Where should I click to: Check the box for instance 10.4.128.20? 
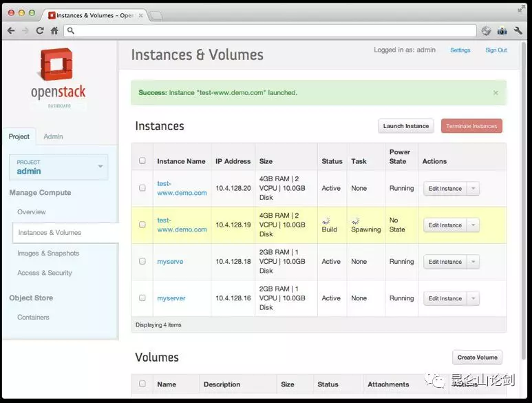click(x=142, y=188)
